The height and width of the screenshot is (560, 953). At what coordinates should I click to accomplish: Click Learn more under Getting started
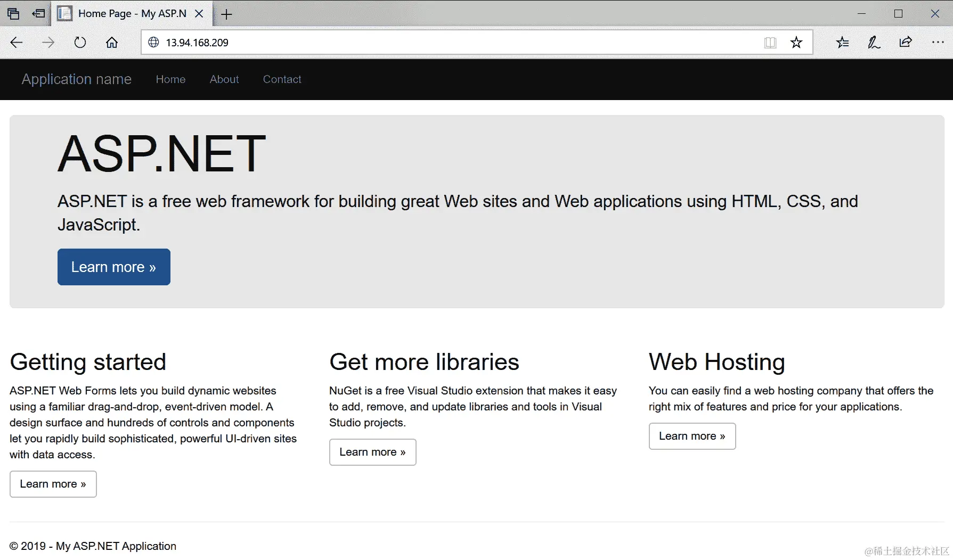53,484
